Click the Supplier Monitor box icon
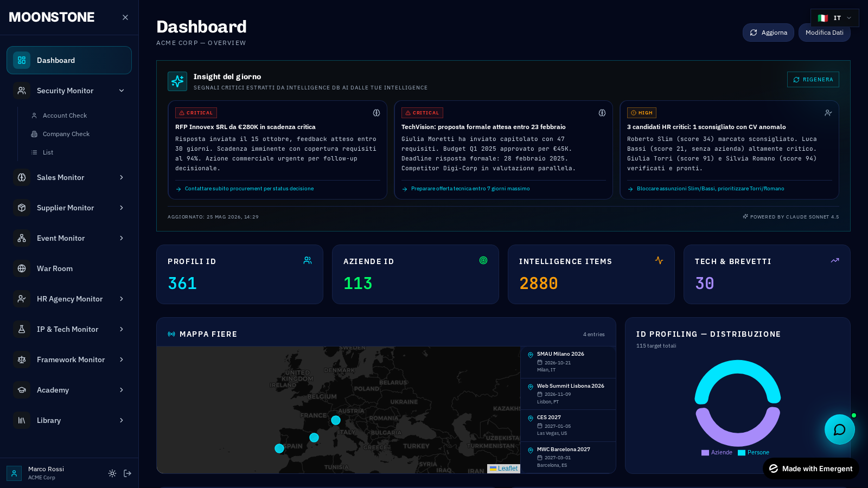The height and width of the screenshot is (488, 868). [x=22, y=208]
